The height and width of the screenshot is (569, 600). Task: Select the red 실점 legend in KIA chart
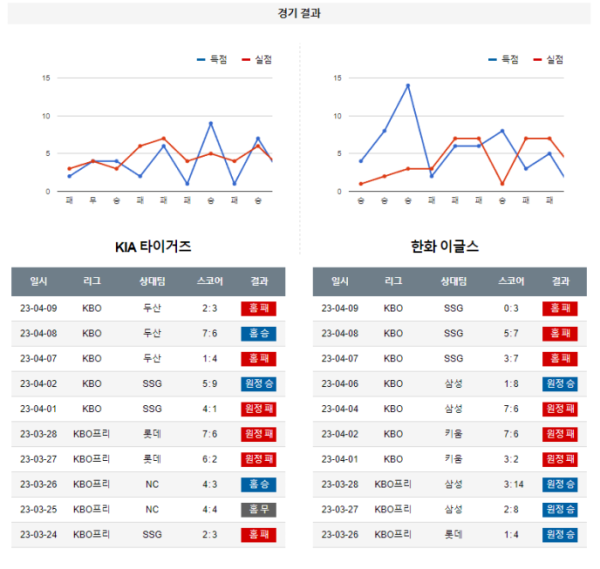coord(257,59)
